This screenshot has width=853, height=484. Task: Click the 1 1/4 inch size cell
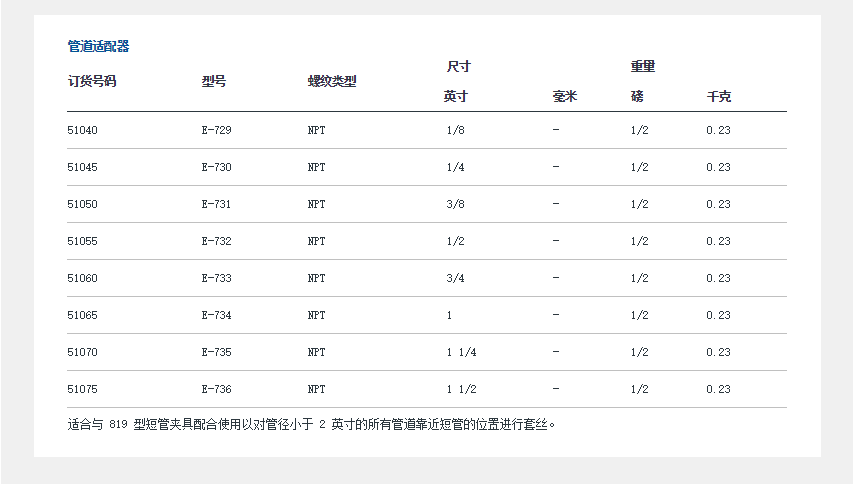462,352
